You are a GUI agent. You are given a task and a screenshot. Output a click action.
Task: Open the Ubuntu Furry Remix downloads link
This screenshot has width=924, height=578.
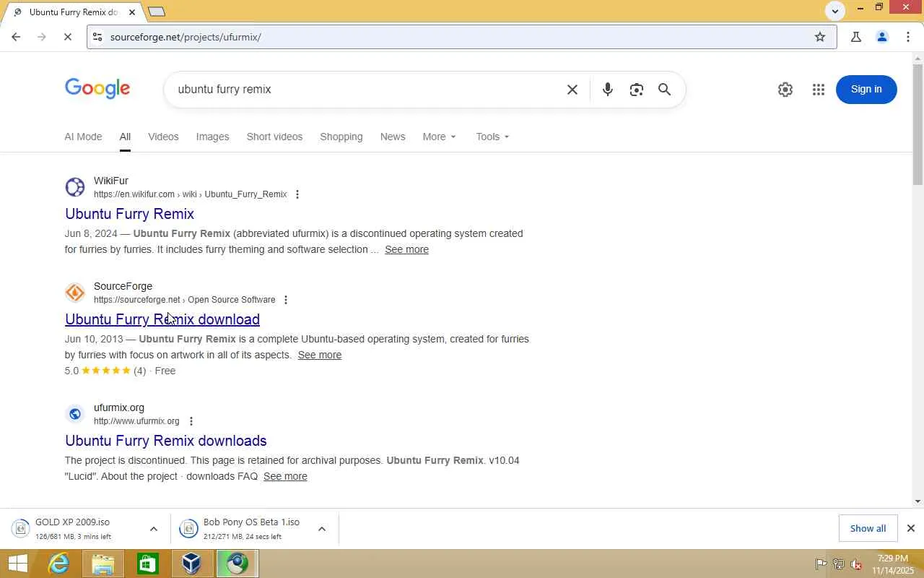[166, 441]
